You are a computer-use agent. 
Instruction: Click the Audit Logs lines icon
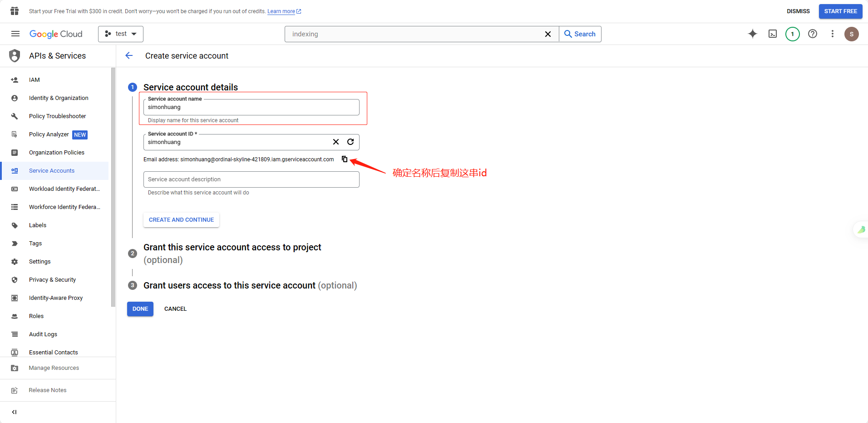pos(15,334)
